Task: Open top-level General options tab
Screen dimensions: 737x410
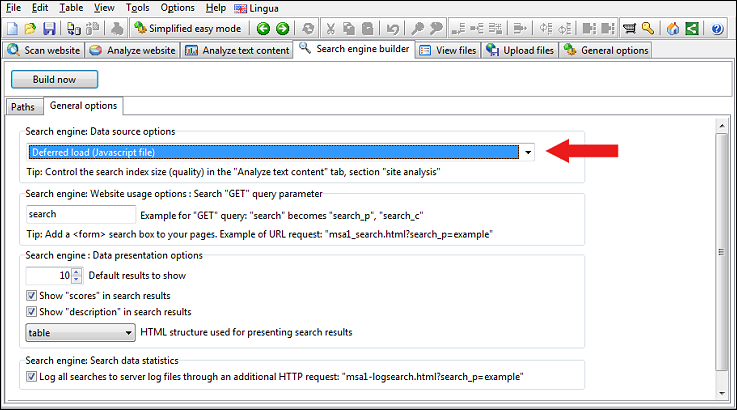Action: click(x=605, y=50)
